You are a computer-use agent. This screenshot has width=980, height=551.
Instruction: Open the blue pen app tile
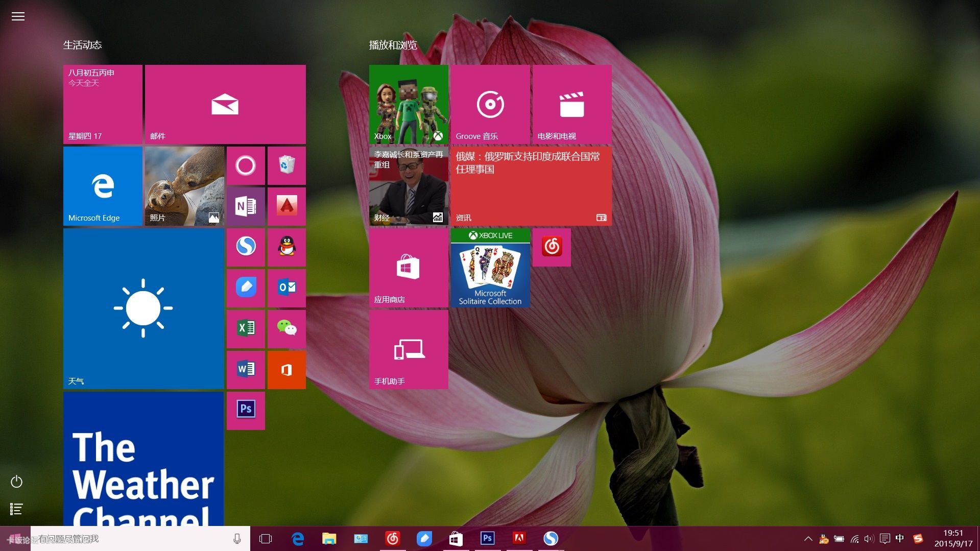pyautogui.click(x=246, y=288)
